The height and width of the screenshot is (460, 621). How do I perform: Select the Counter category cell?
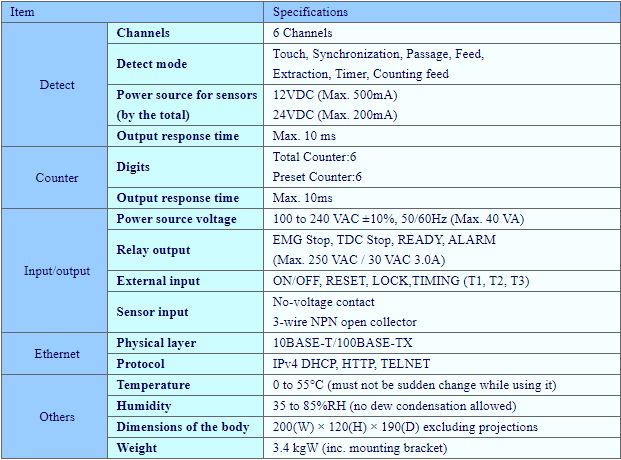pyautogui.click(x=56, y=178)
